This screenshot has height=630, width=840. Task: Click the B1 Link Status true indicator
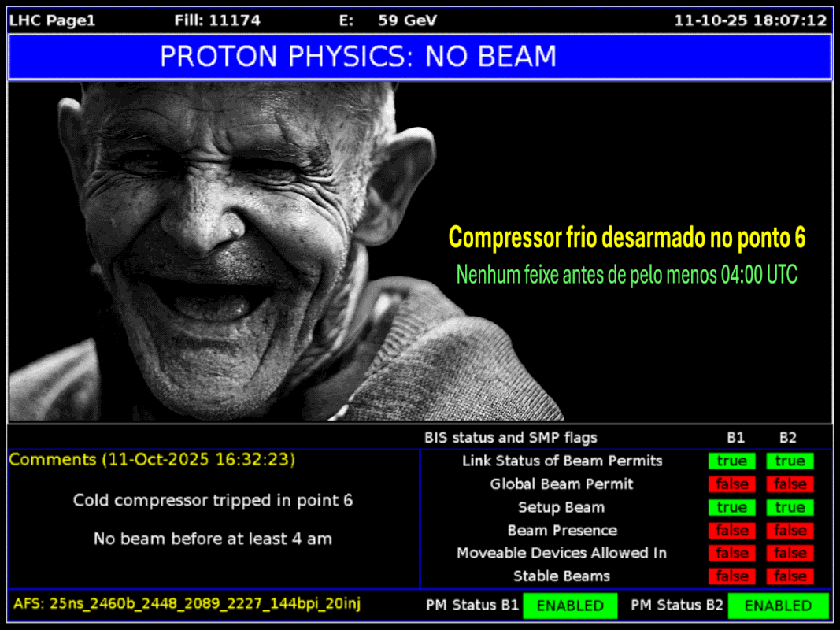pos(731,461)
